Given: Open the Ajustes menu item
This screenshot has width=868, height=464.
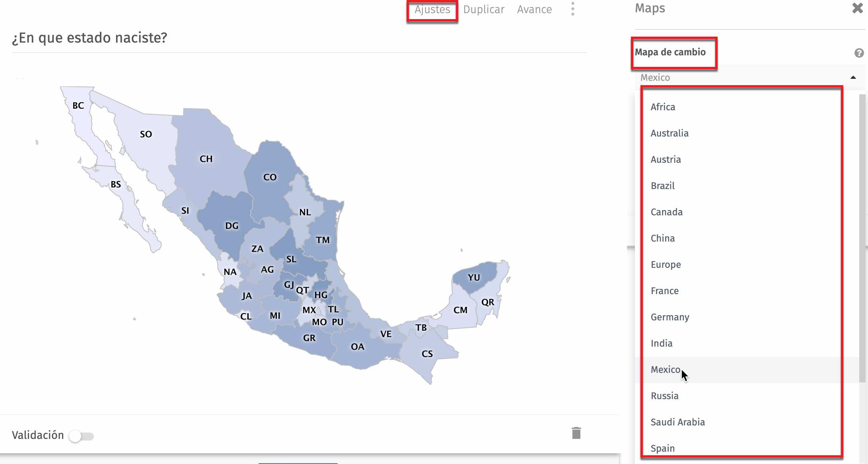Looking at the screenshot, I should [x=432, y=9].
